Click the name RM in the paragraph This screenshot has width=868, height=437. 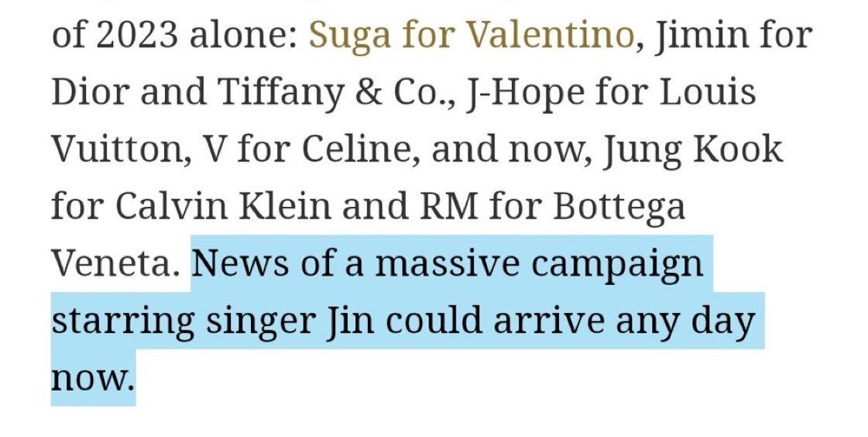pos(448,207)
